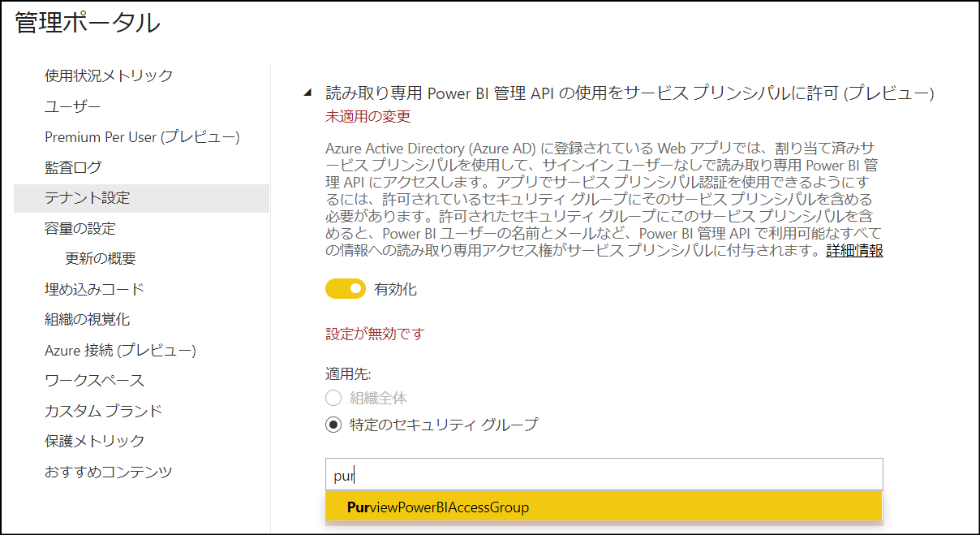The image size is (980, 535).
Task: Click the security group search field containing pur
Action: coord(604,474)
